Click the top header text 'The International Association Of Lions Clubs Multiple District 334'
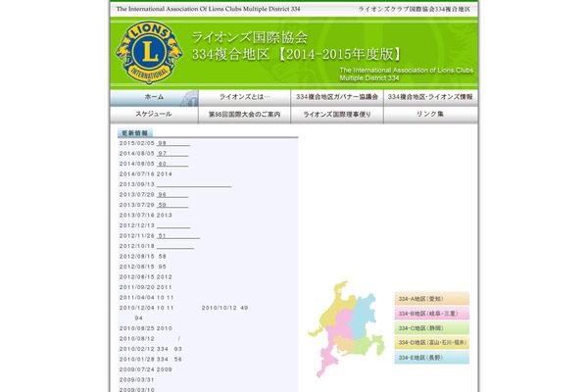The width and height of the screenshot is (588, 392). pos(208,9)
